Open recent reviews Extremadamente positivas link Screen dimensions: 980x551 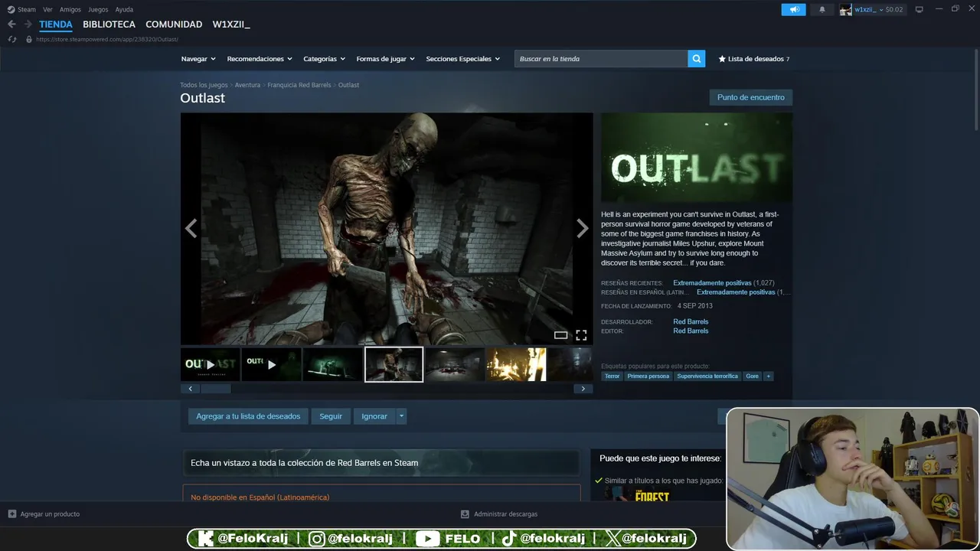click(x=712, y=283)
